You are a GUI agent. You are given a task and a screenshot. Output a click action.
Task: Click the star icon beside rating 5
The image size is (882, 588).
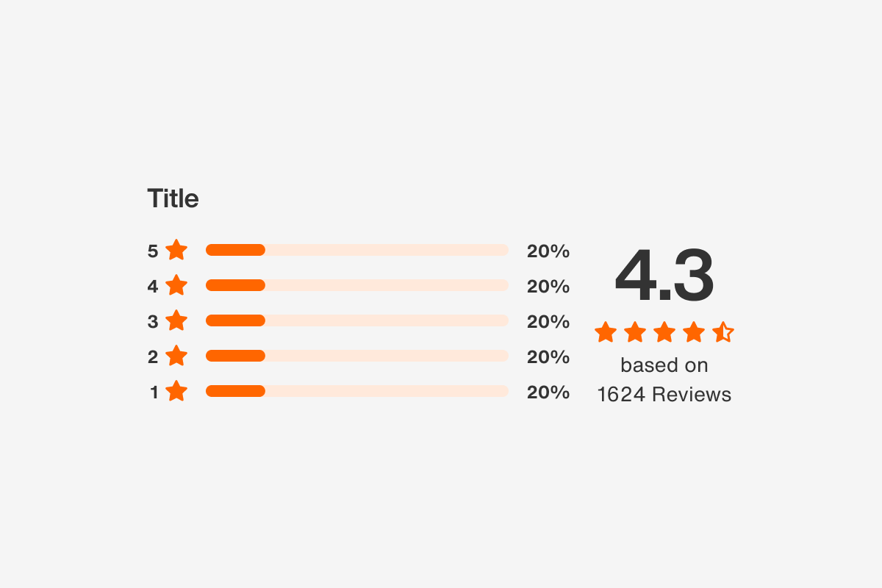pyautogui.click(x=176, y=251)
